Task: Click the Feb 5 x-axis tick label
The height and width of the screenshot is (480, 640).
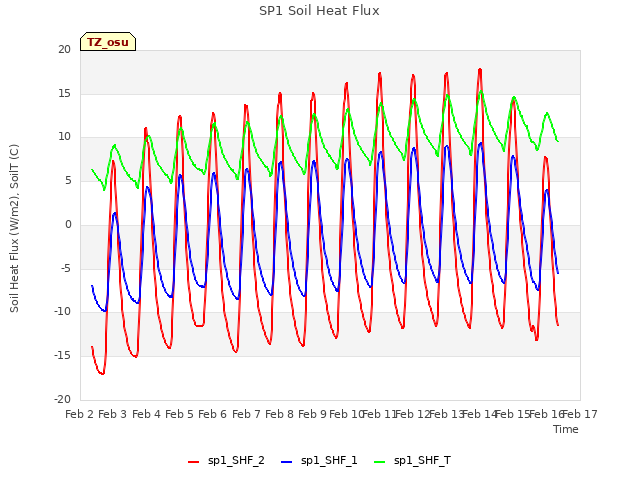Action: (x=179, y=414)
